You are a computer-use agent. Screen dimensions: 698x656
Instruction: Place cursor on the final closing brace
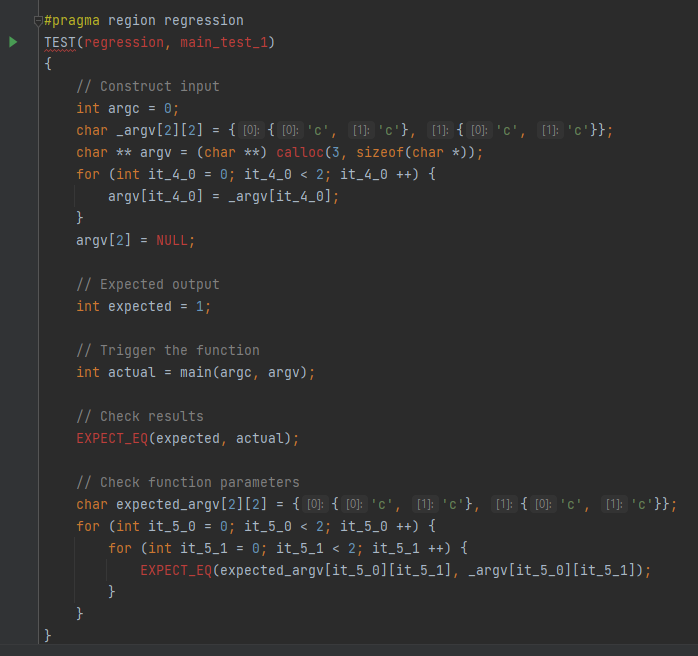point(48,636)
